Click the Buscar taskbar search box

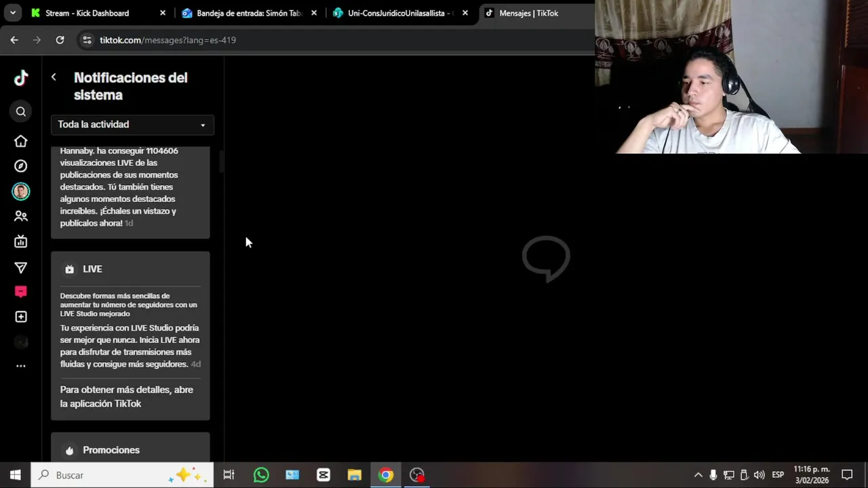[x=122, y=475]
